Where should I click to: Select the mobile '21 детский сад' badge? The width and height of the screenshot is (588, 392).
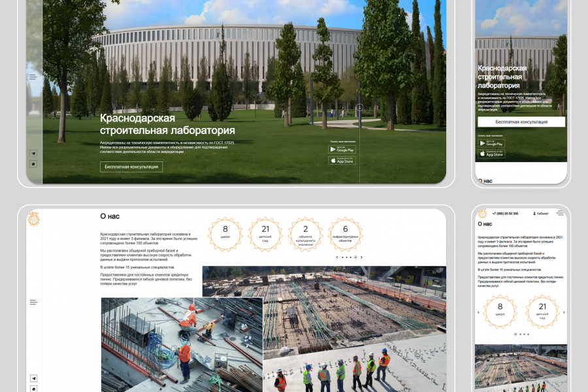pyautogui.click(x=542, y=312)
